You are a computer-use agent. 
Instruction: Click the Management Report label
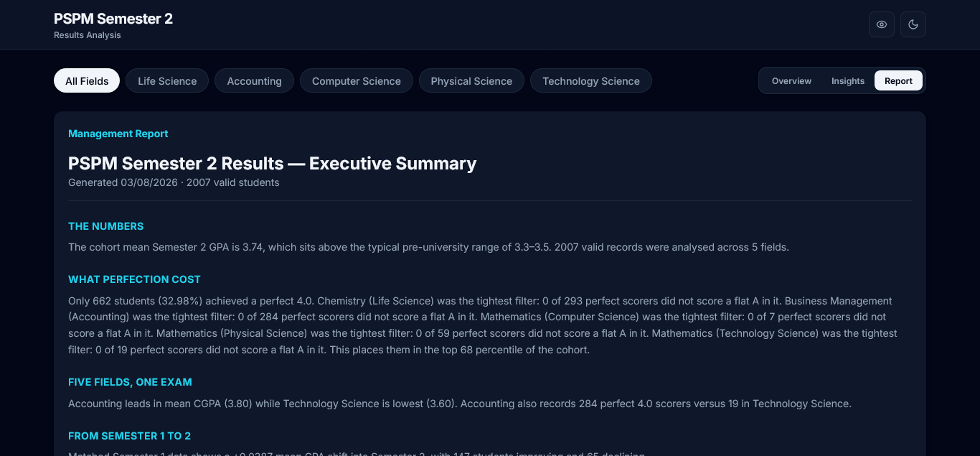(118, 134)
